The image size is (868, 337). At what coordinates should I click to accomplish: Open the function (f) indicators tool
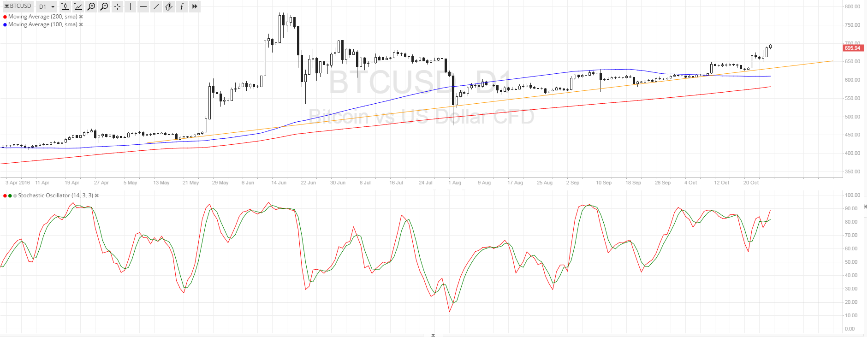(182, 6)
